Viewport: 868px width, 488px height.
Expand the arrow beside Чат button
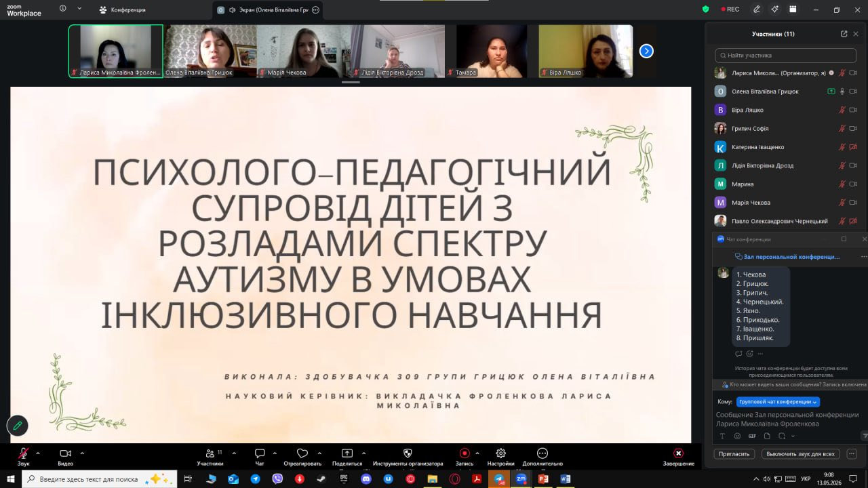click(275, 453)
